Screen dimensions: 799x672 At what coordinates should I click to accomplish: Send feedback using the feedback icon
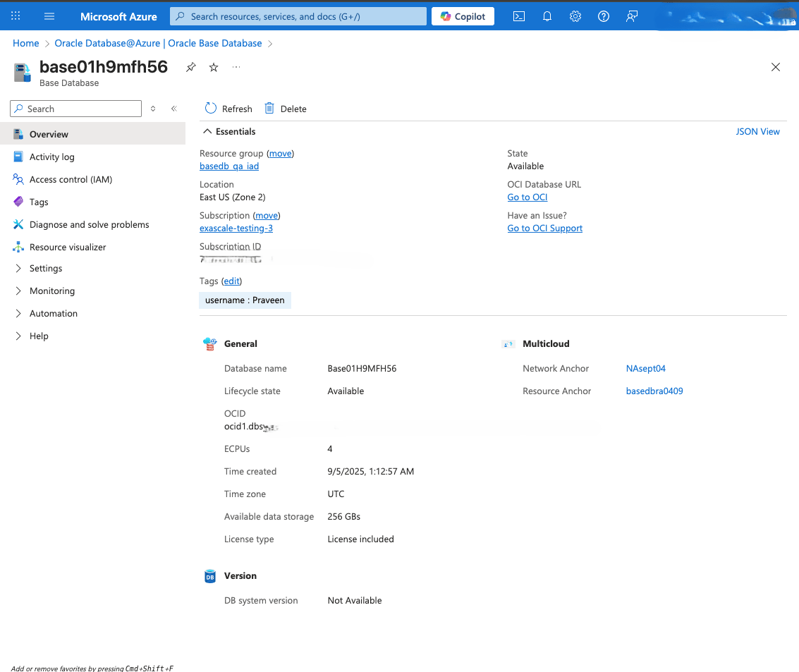pyautogui.click(x=631, y=16)
